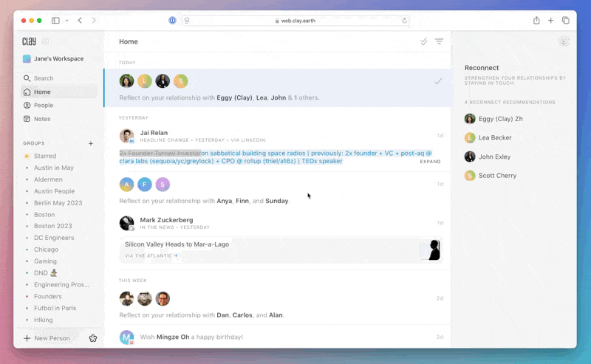Add a new group with the plus icon
This screenshot has height=364, width=591.
pos(91,143)
